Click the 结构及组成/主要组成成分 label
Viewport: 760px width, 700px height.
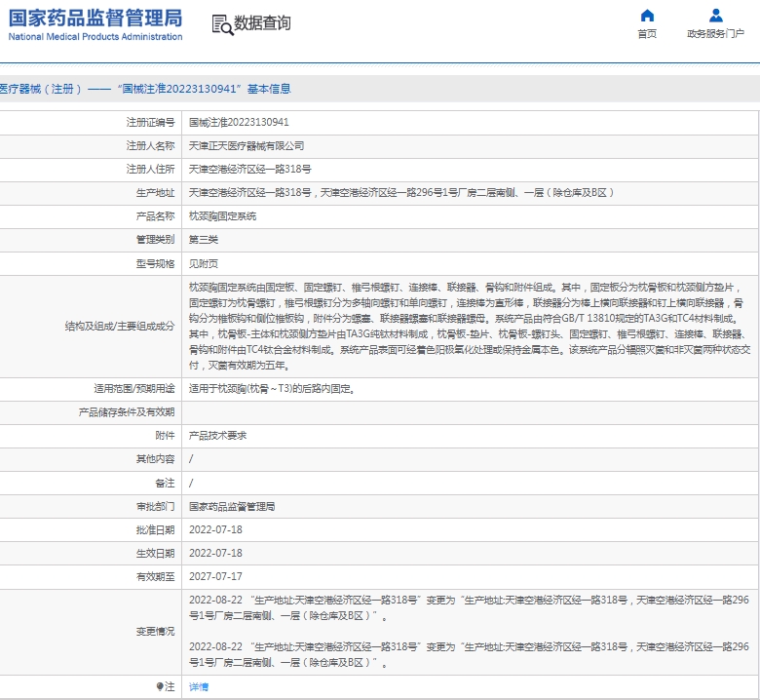[120, 326]
